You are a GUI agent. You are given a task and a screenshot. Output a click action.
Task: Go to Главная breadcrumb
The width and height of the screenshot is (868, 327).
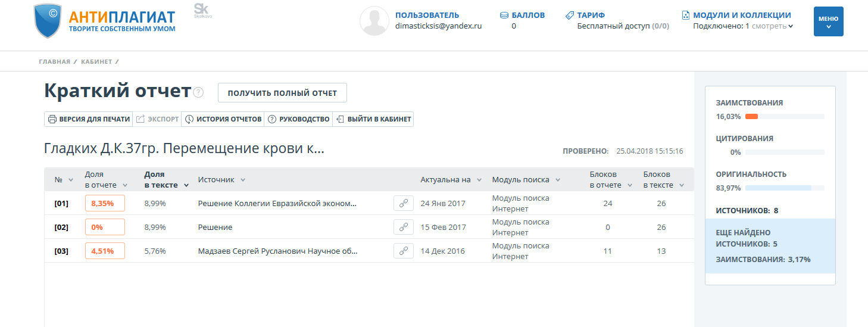coord(54,62)
